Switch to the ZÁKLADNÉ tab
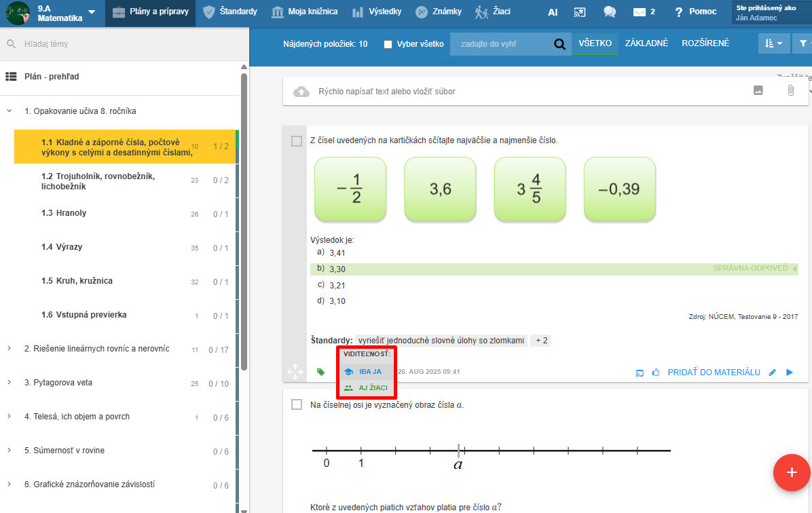 click(x=646, y=43)
